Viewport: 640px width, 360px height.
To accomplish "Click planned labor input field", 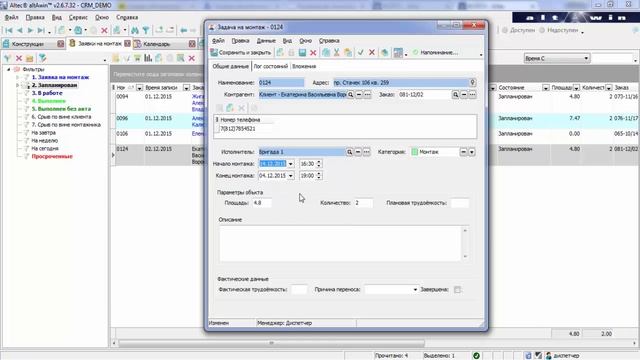I will pos(460,203).
